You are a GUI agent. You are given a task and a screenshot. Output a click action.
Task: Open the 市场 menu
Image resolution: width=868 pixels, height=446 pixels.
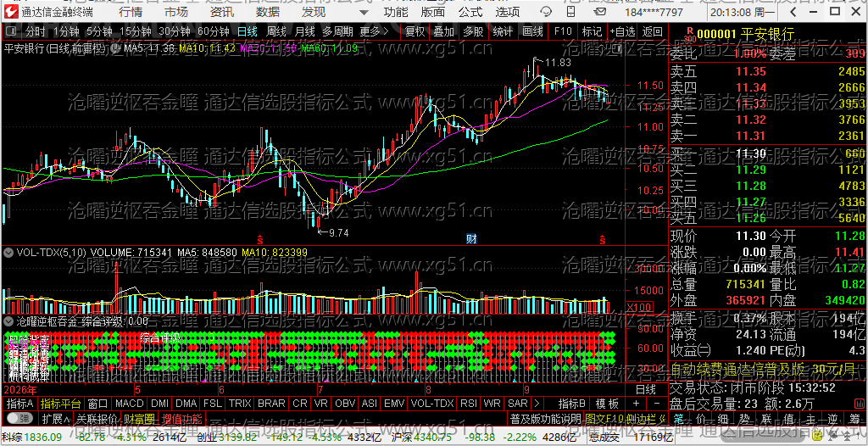pyautogui.click(x=176, y=12)
